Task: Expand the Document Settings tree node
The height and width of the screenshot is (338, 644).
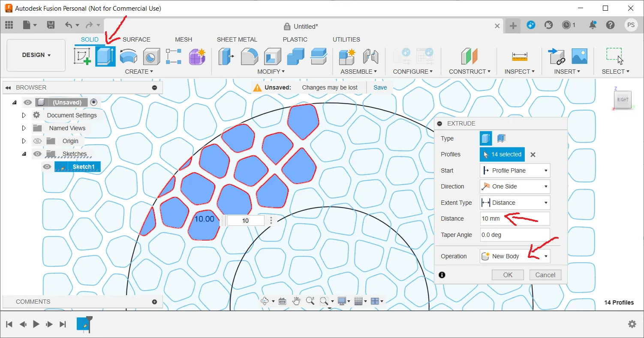Action: pos(24,115)
